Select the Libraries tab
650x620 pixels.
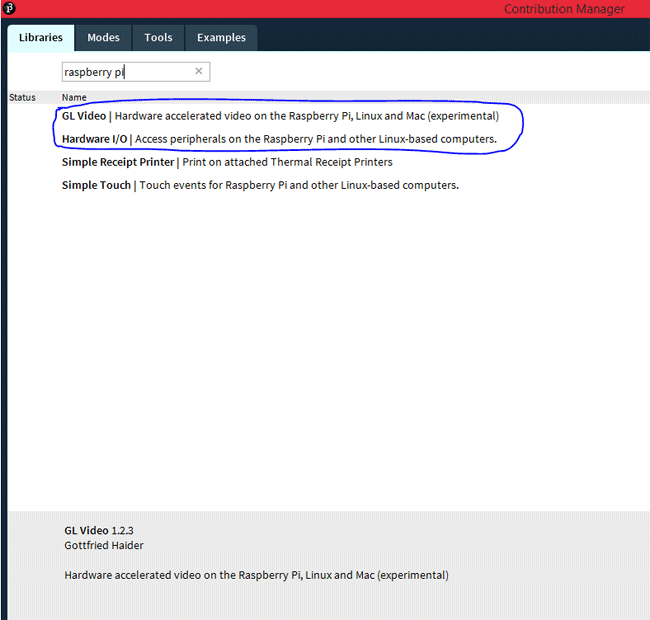point(41,38)
